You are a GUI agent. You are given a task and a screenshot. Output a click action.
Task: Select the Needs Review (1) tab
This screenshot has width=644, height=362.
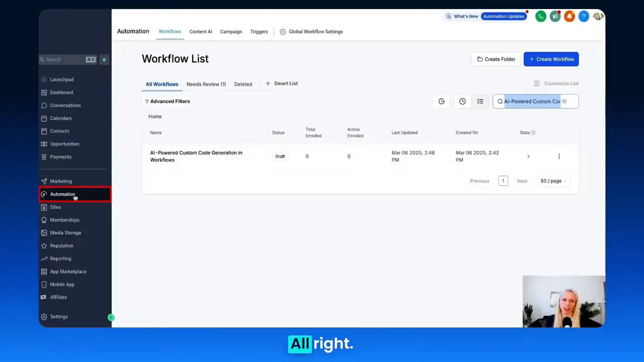click(206, 84)
